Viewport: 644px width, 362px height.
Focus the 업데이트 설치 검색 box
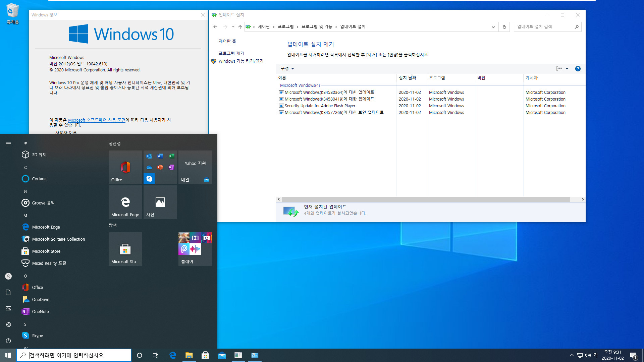pyautogui.click(x=548, y=27)
